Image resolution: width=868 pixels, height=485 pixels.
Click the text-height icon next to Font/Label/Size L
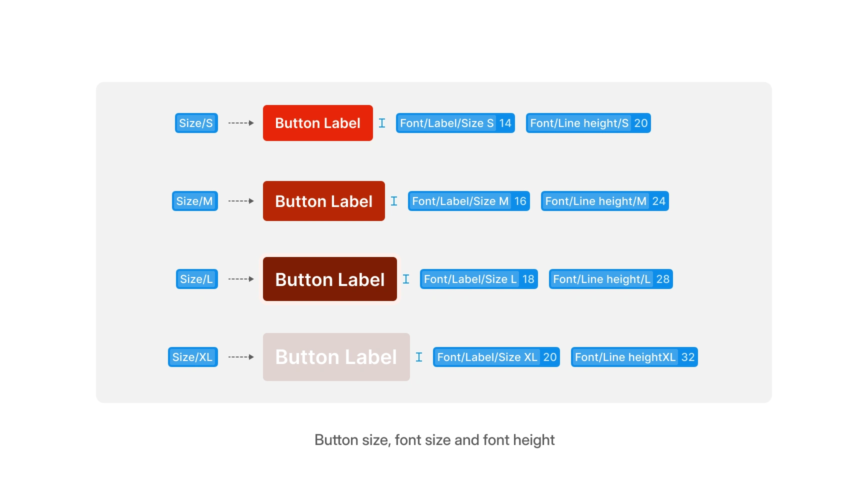click(406, 279)
